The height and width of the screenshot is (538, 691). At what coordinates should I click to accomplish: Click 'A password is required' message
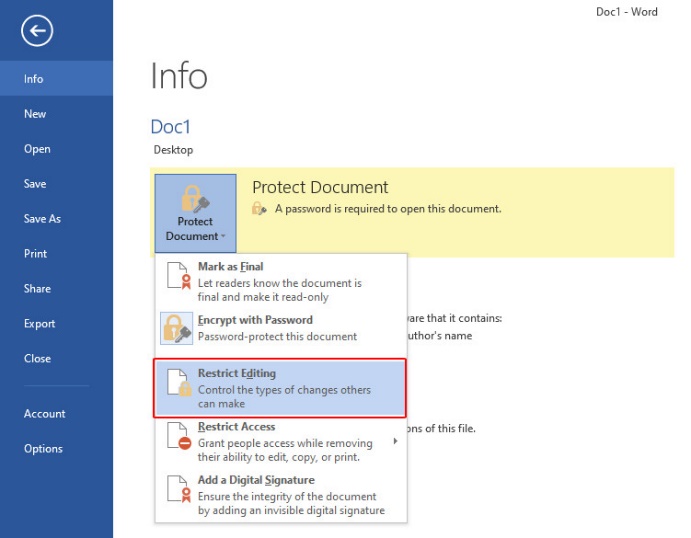click(x=388, y=208)
